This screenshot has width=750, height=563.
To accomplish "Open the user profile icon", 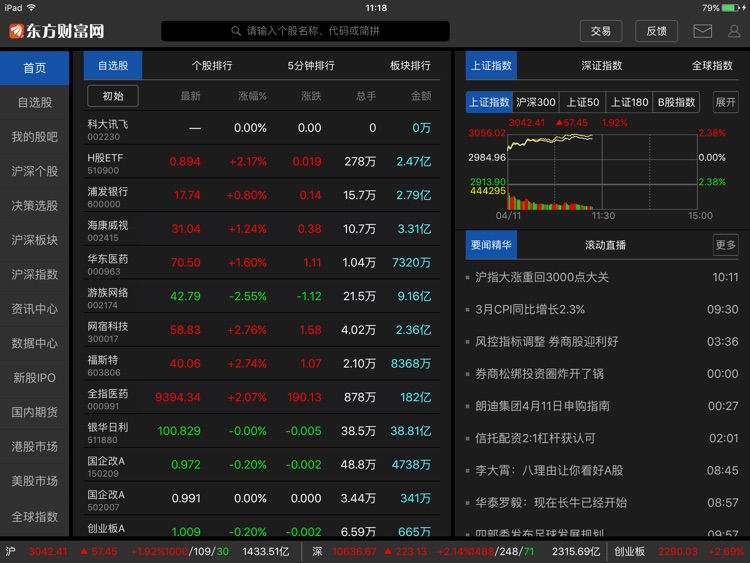I will click(734, 31).
